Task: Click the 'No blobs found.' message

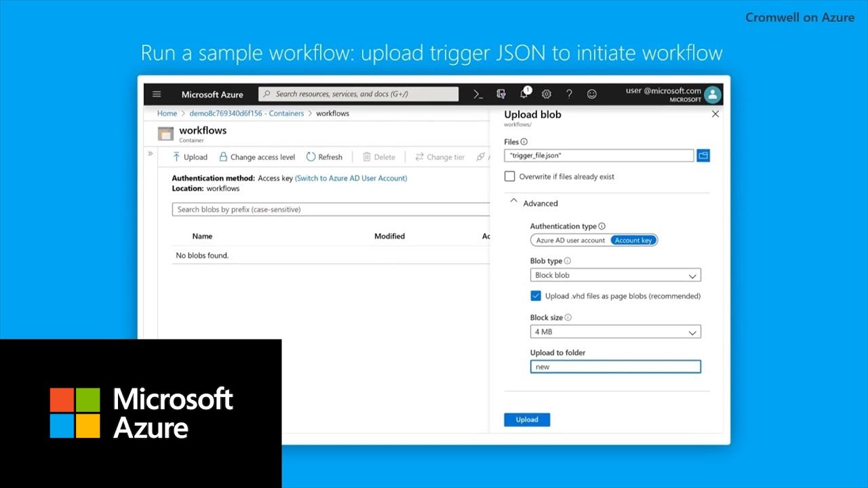Action: (202, 256)
